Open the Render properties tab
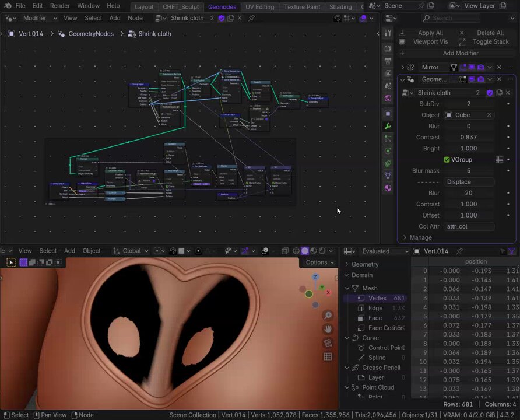Image resolution: width=520 pixels, height=420 pixels. pos(388,49)
